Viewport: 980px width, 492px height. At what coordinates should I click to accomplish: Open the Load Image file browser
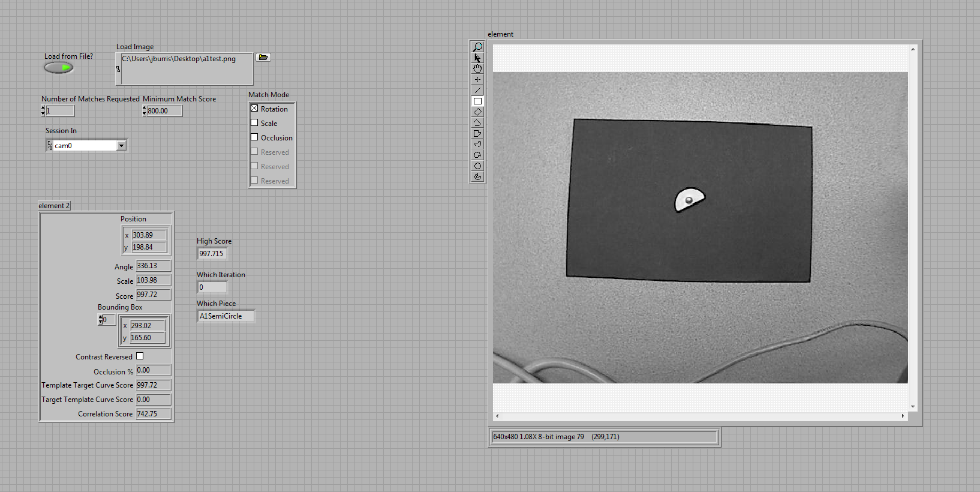pyautogui.click(x=263, y=58)
